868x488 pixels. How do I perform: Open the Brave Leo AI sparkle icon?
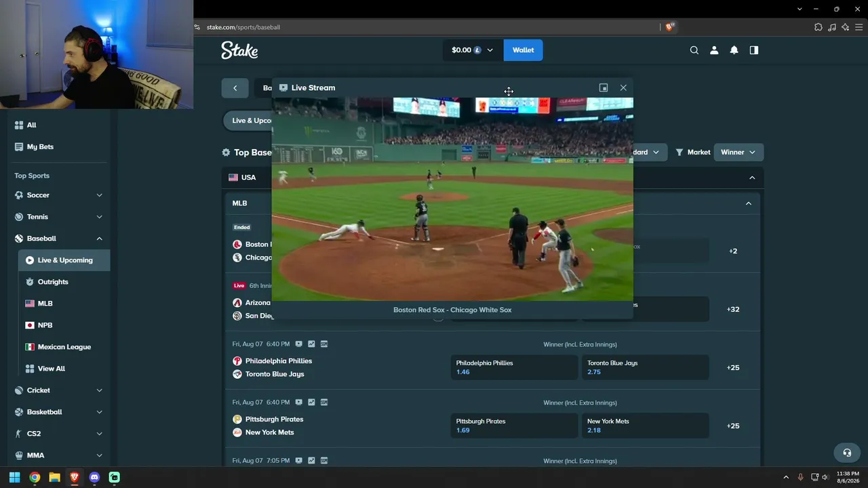[845, 27]
